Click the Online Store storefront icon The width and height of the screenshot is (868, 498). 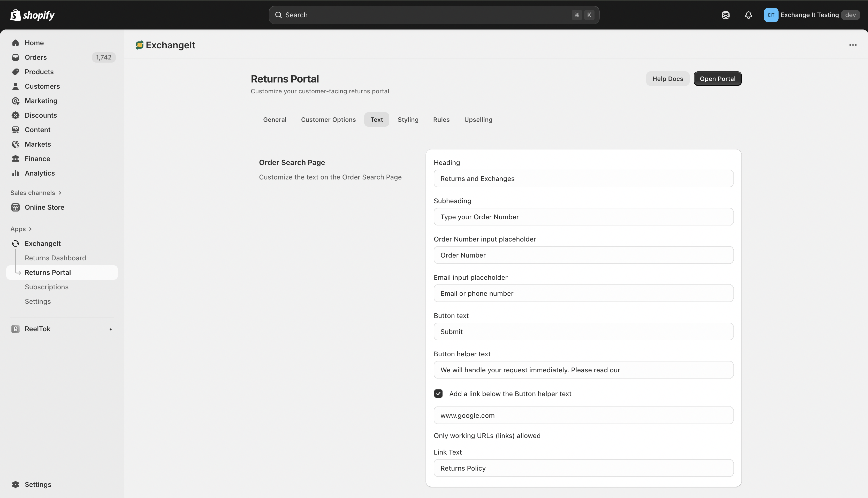tap(16, 207)
